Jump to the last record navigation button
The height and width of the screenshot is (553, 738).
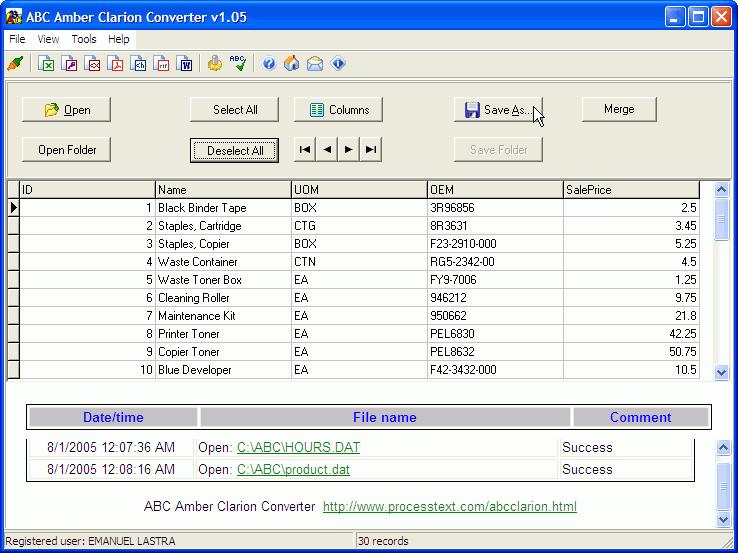(x=371, y=150)
